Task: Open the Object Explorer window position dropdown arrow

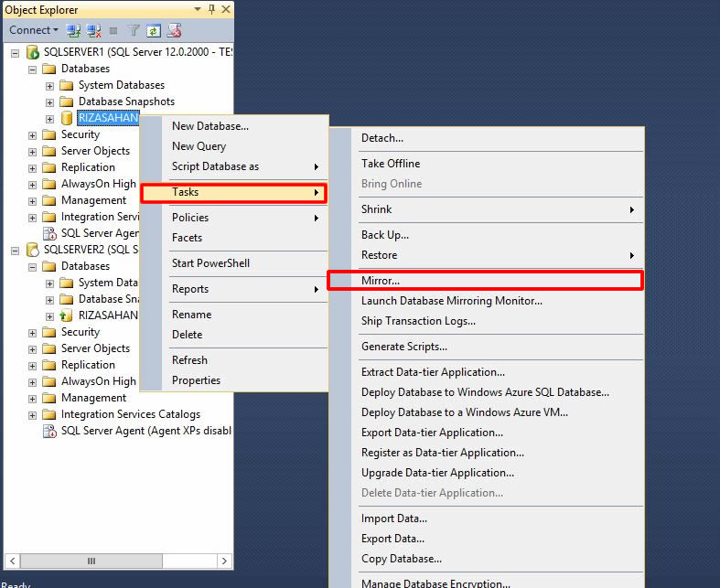Action: pyautogui.click(x=198, y=9)
